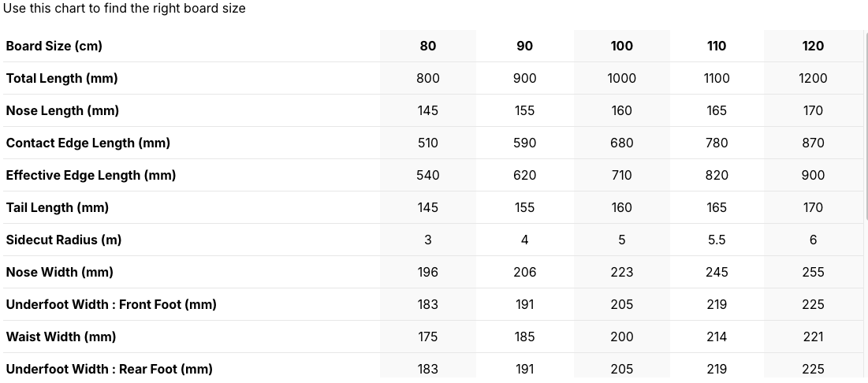This screenshot has width=868, height=383.
Task: Click the 5.5 sidecut radius value
Action: pyautogui.click(x=717, y=240)
